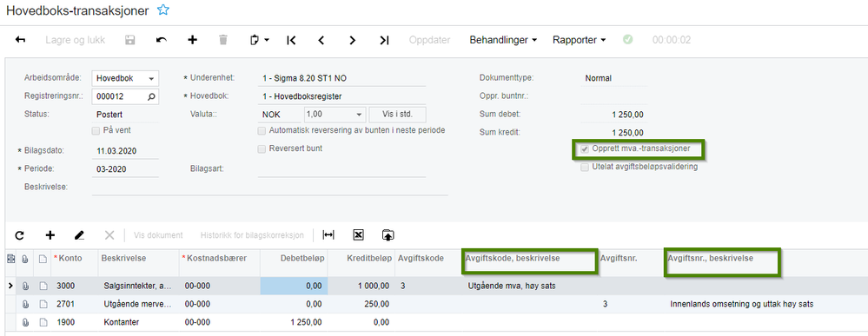Viewport: 868px width, 336px height.
Task: Toggle Automatisk reversering av bunten checkbox
Action: tap(262, 130)
